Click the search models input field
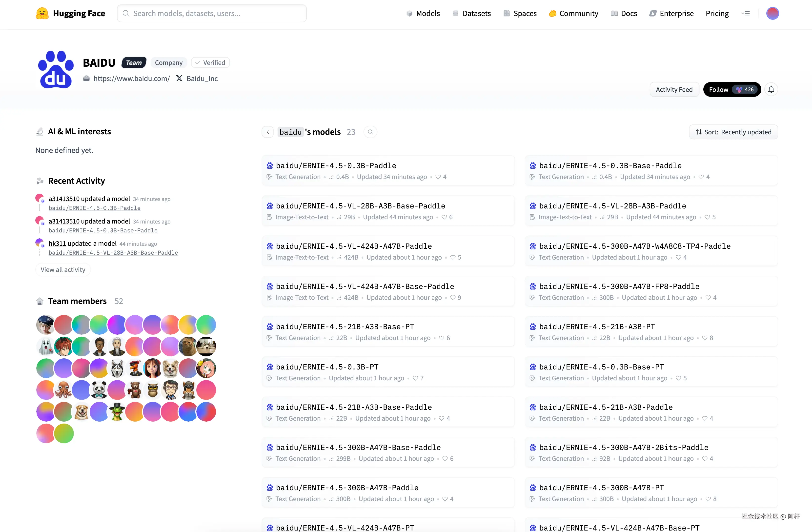 pos(212,13)
